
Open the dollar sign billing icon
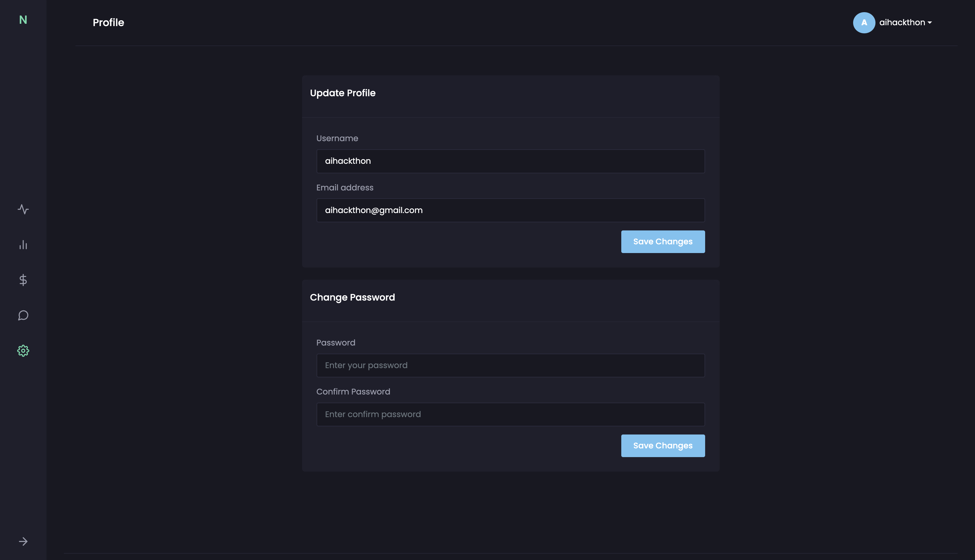23,280
